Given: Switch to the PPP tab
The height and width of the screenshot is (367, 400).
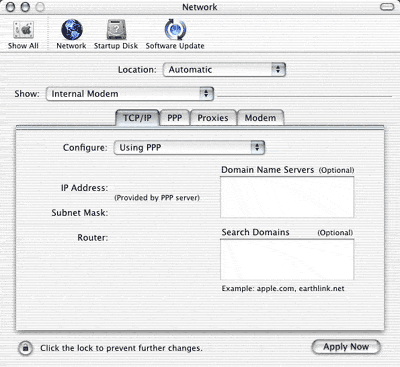Looking at the screenshot, I should pos(175,118).
